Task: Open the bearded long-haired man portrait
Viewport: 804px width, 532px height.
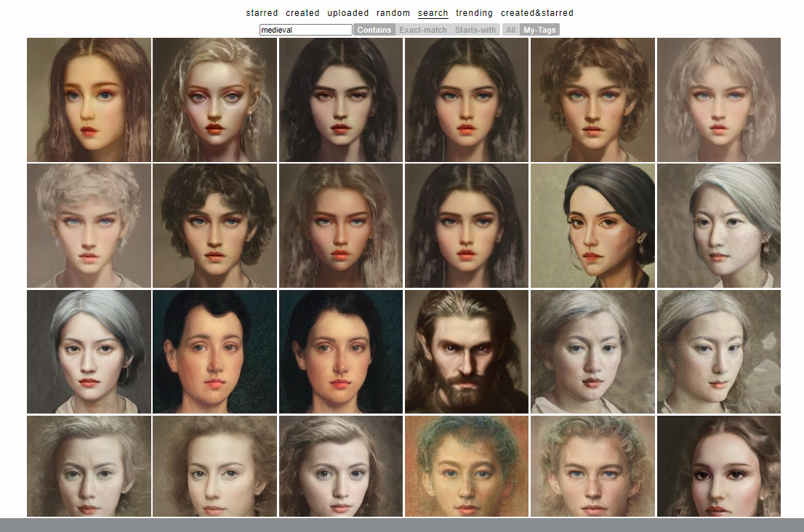Action: (467, 352)
